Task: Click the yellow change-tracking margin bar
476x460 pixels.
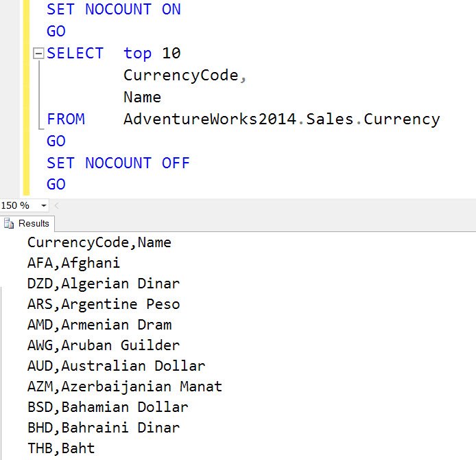Action: coord(27,97)
